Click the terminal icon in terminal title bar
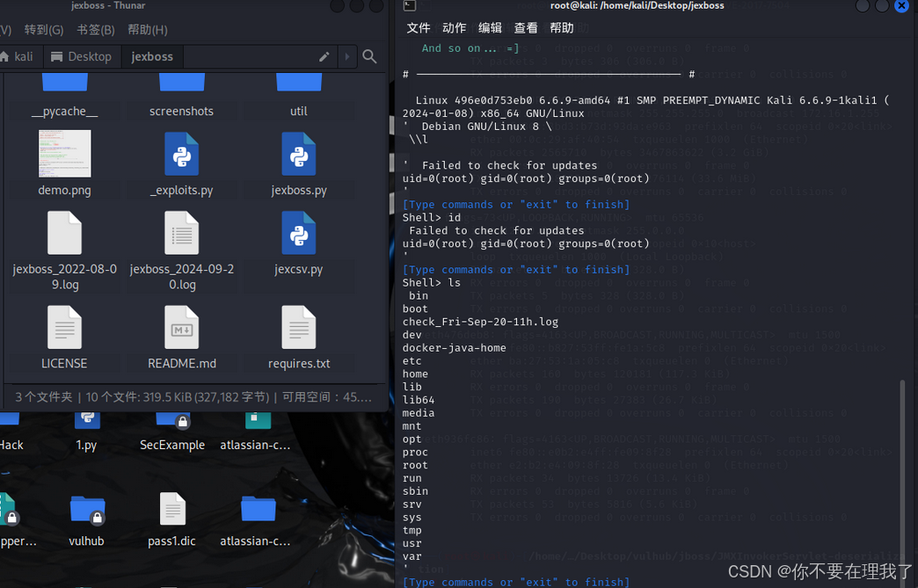Image resolution: width=918 pixels, height=588 pixels. pyautogui.click(x=410, y=6)
